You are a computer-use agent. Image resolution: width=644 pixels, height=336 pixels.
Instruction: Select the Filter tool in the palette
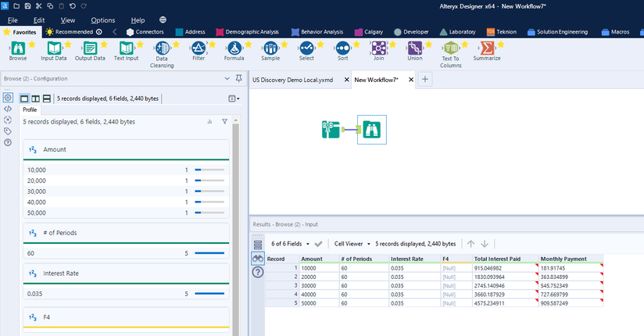coord(199,48)
